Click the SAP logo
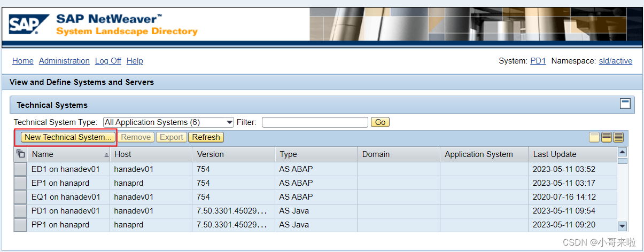 point(29,25)
